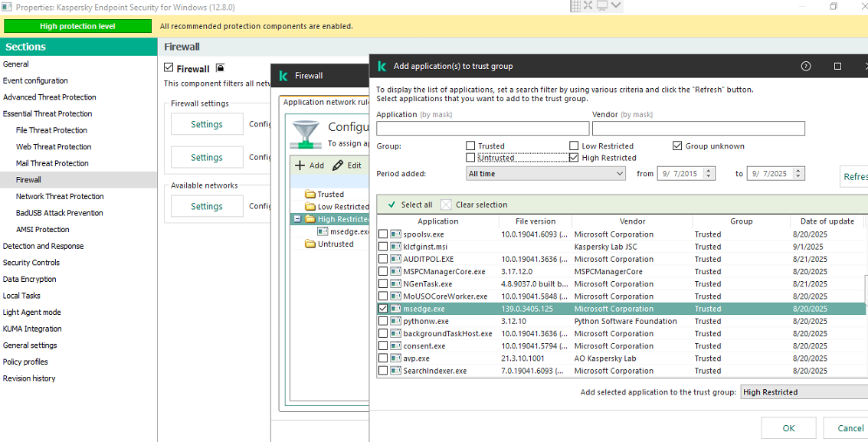Check the pythonw.exe row checkbox
The width and height of the screenshot is (868, 442).
tap(383, 322)
